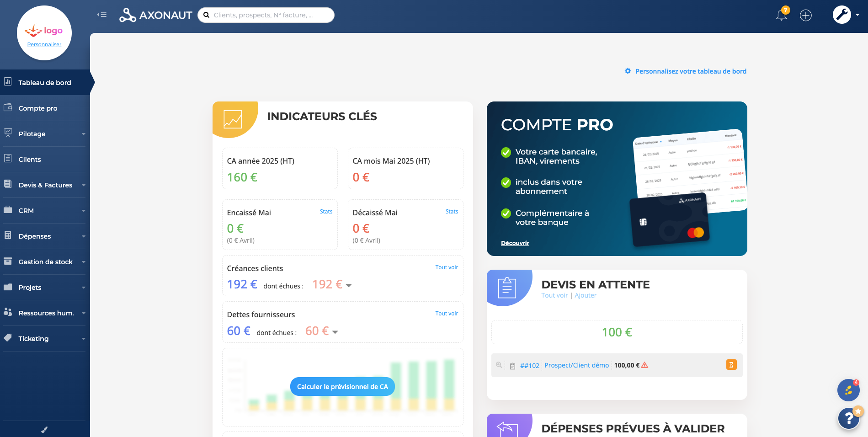Click the CA mois Mai 2025 (HT) label

(391, 161)
